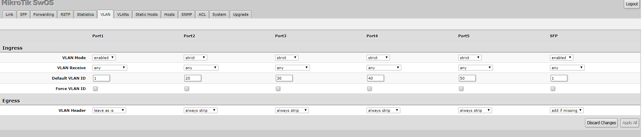Go to the RSTP tab
The height and width of the screenshot is (137, 644).
(66, 14)
